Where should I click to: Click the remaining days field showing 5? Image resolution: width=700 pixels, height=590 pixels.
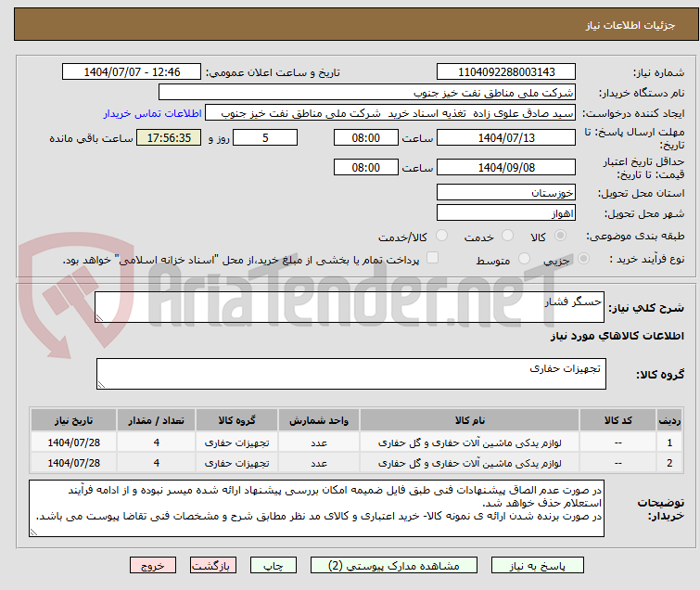click(265, 137)
